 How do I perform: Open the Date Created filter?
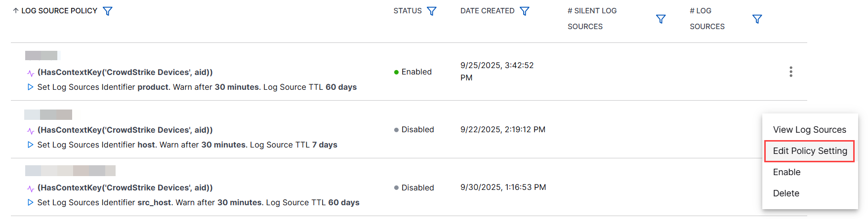525,11
